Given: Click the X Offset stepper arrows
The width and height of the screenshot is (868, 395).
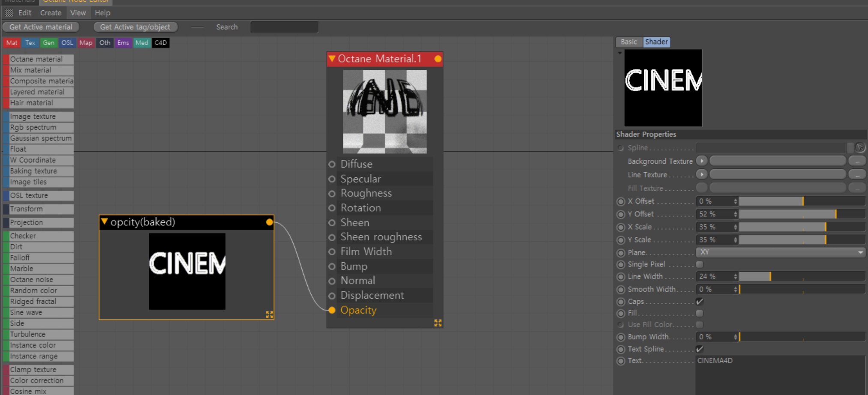Looking at the screenshot, I should (x=735, y=201).
